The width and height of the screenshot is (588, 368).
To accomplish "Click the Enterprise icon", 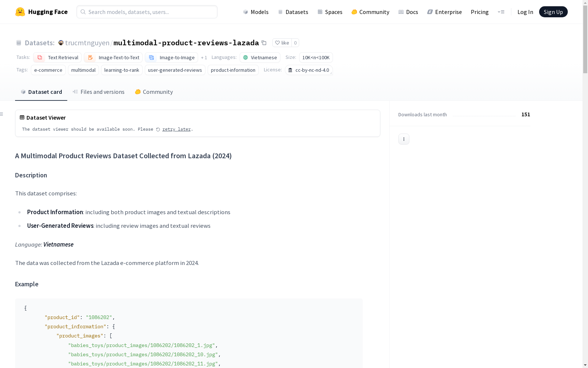I will [430, 12].
